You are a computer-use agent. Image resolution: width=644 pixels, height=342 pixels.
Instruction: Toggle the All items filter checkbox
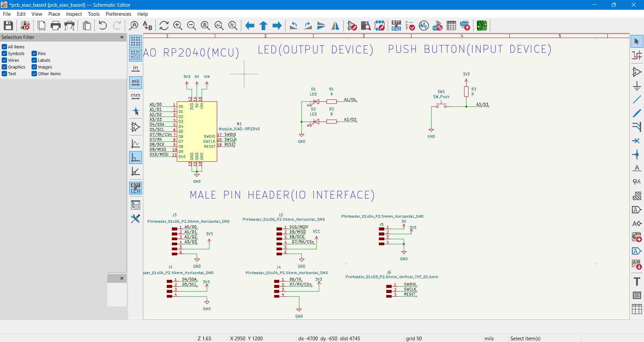pyautogui.click(x=4, y=47)
